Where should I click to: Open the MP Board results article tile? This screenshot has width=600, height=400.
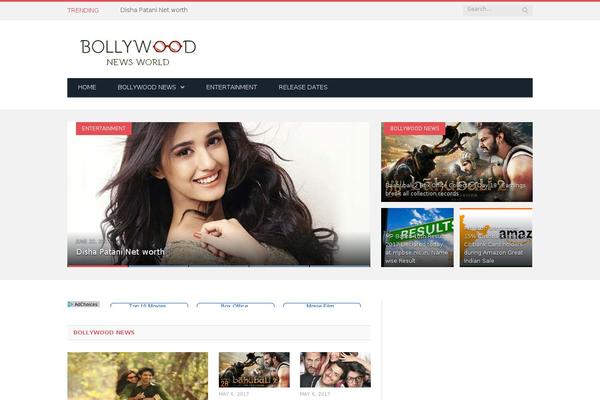point(417,237)
